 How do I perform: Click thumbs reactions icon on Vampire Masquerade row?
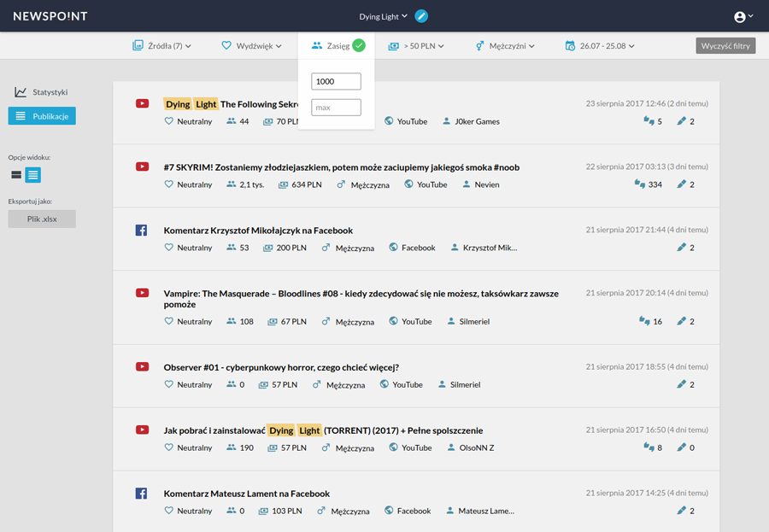coord(644,321)
